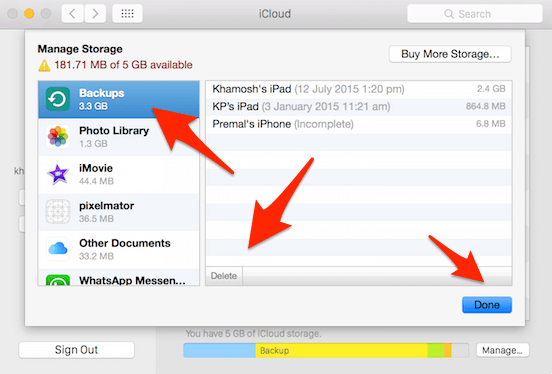Click the yellow Backup storage bar segment
552x374 pixels.
(x=341, y=350)
